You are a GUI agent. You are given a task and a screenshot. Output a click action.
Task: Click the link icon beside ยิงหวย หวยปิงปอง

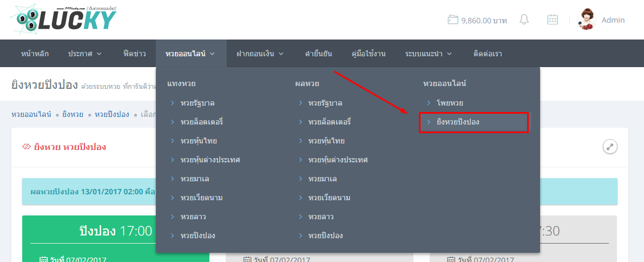[26, 147]
